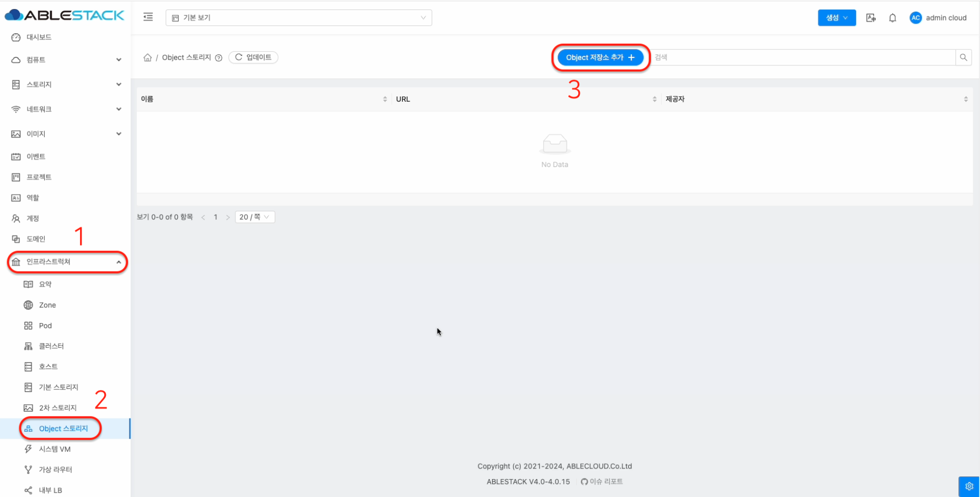Sort the URL column
Image resolution: width=980 pixels, height=497 pixels.
click(x=655, y=99)
